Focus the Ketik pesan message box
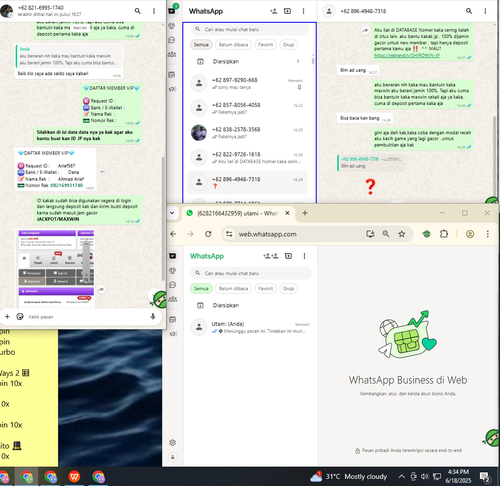The image size is (500, 486). pyautogui.click(x=87, y=317)
